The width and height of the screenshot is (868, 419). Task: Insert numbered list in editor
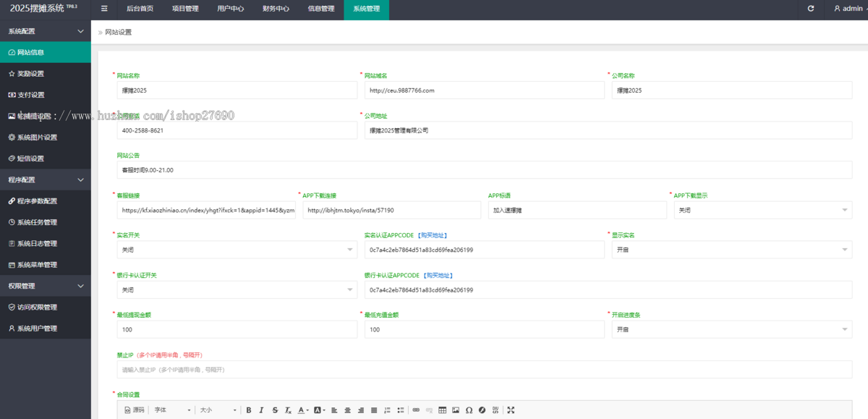(387, 410)
